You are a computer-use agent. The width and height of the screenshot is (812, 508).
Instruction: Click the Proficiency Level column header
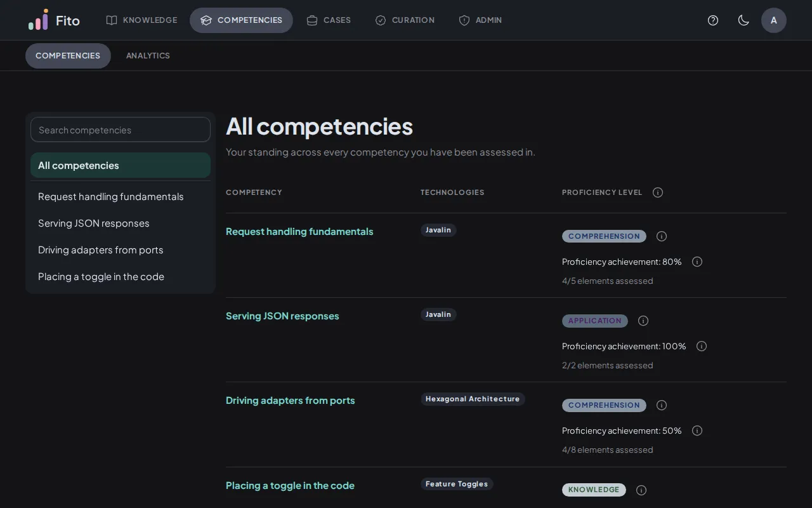pos(602,192)
